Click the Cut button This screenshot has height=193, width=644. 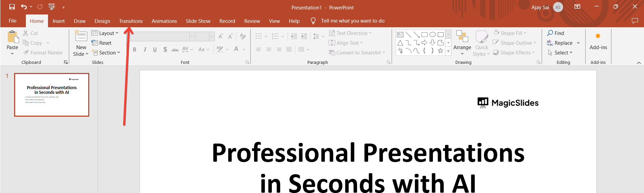[31, 33]
